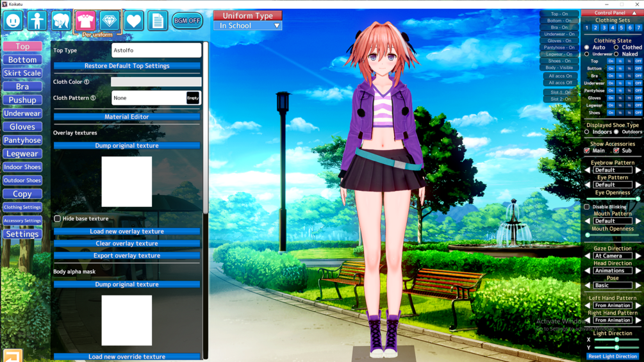Click previous arrow for Eyebrow Pattern

tap(588, 170)
